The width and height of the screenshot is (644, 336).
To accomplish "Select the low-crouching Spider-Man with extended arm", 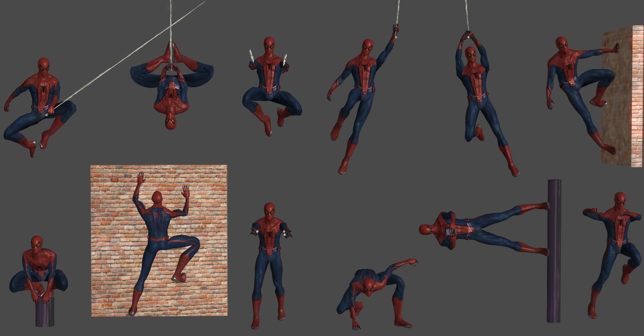I will 377,294.
